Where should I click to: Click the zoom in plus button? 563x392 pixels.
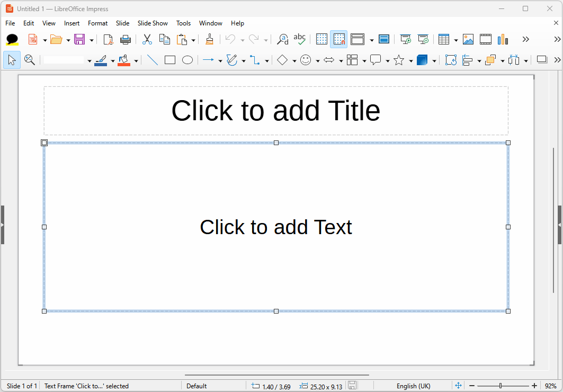point(534,386)
